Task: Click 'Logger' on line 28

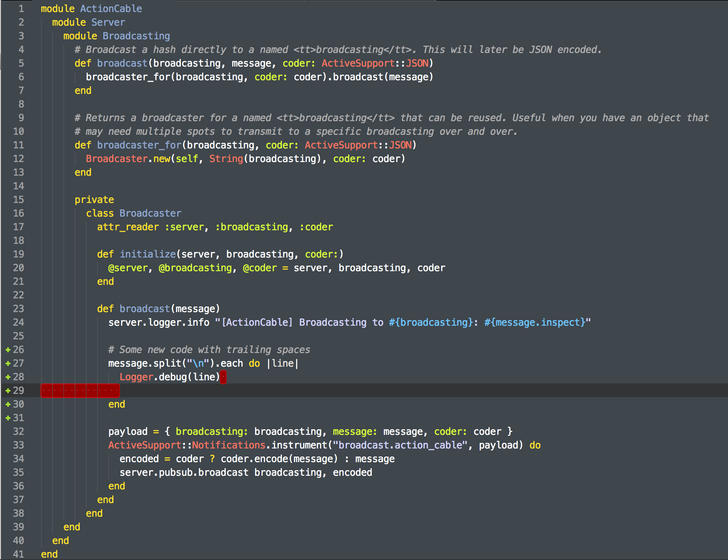Action: click(136, 377)
